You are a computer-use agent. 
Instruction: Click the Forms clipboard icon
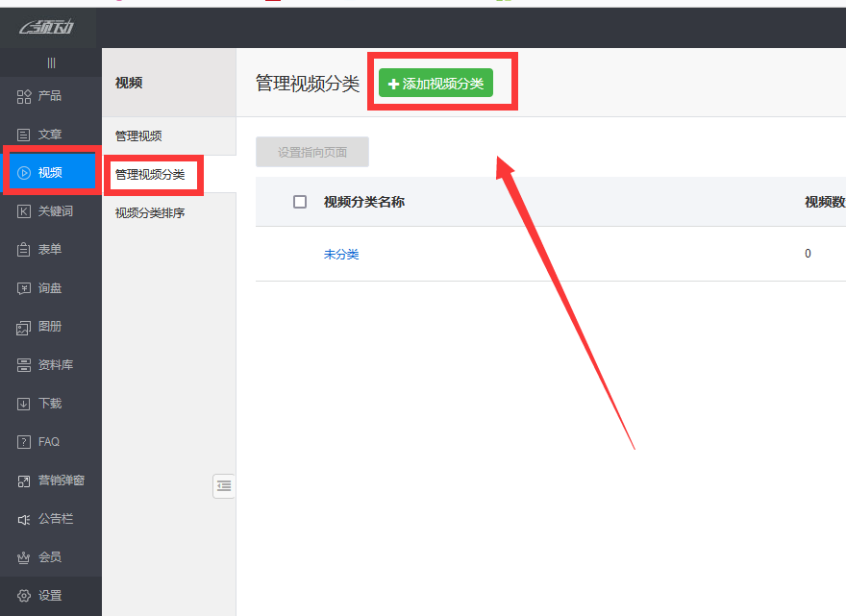click(24, 250)
